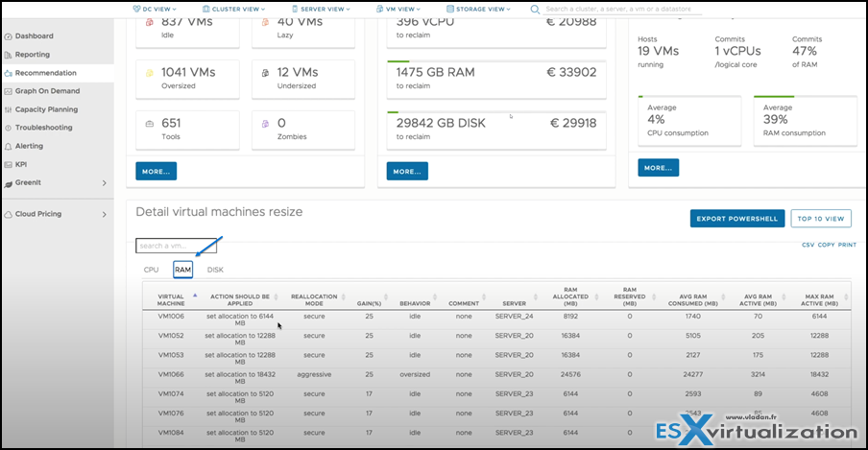868x450 pixels.
Task: Sort by BEHAVIOR column header
Action: pos(415,303)
